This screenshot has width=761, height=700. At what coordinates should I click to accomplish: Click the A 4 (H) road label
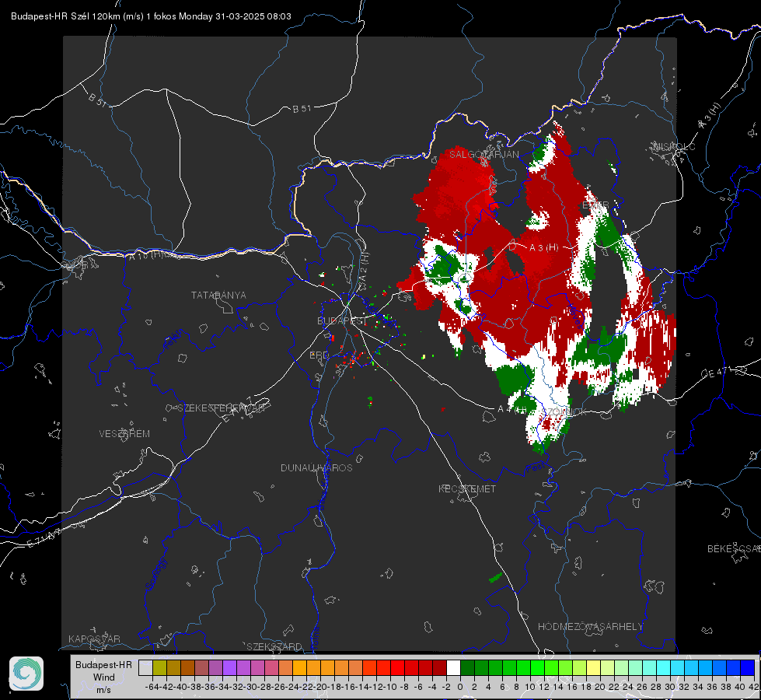pyautogui.click(x=512, y=410)
